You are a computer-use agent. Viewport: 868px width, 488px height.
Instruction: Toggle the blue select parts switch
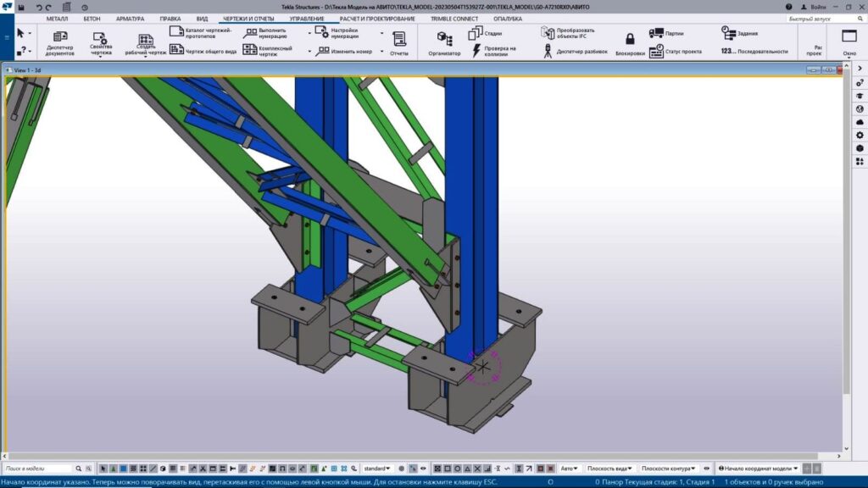pyautogui.click(x=124, y=469)
